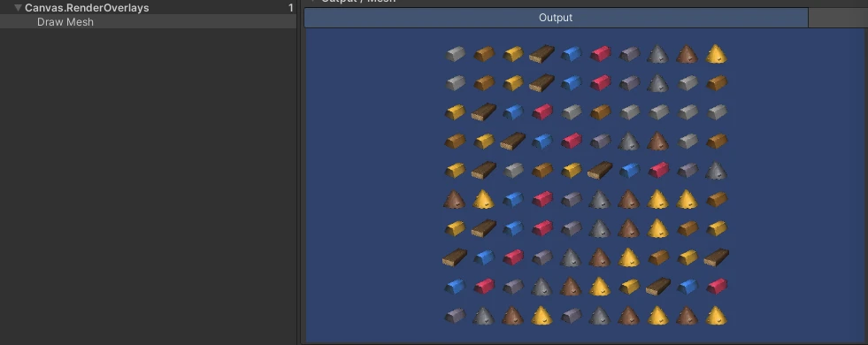
Task: Select the Canvas.RenderOverlays event row
Action: click(x=149, y=8)
